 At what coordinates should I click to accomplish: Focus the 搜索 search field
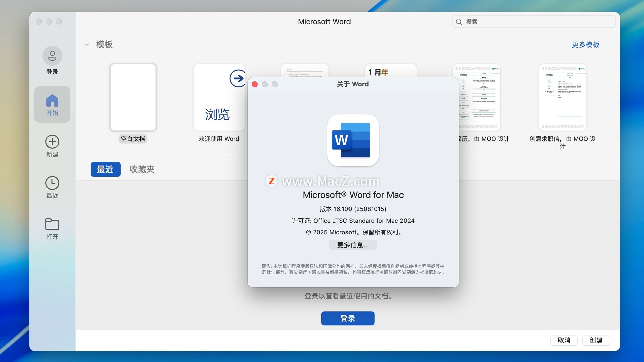click(534, 22)
